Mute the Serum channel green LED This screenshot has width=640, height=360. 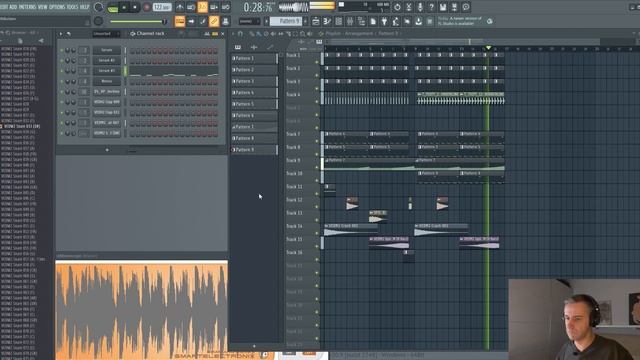point(62,50)
